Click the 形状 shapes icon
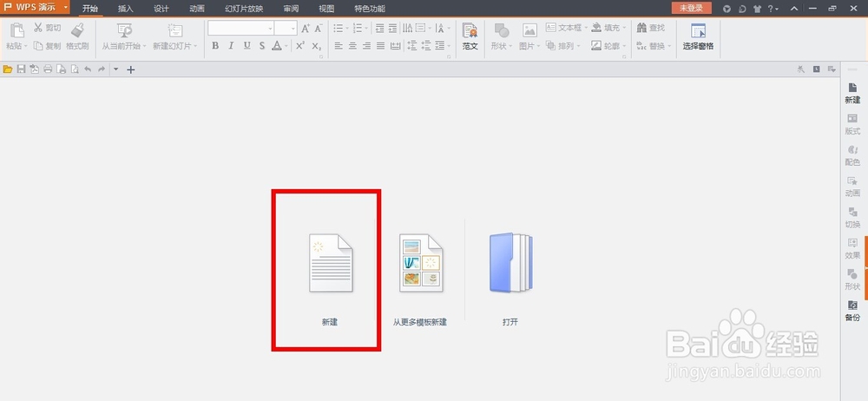 pos(502,30)
